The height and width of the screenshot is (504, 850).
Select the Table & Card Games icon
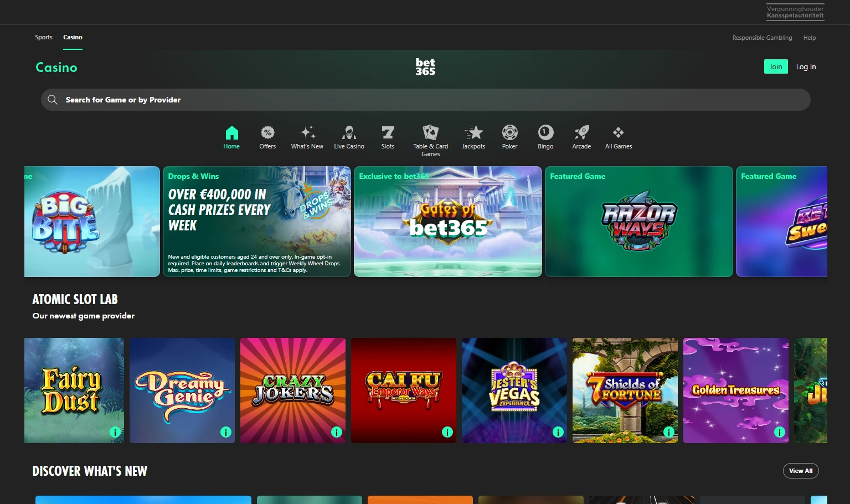point(430,133)
